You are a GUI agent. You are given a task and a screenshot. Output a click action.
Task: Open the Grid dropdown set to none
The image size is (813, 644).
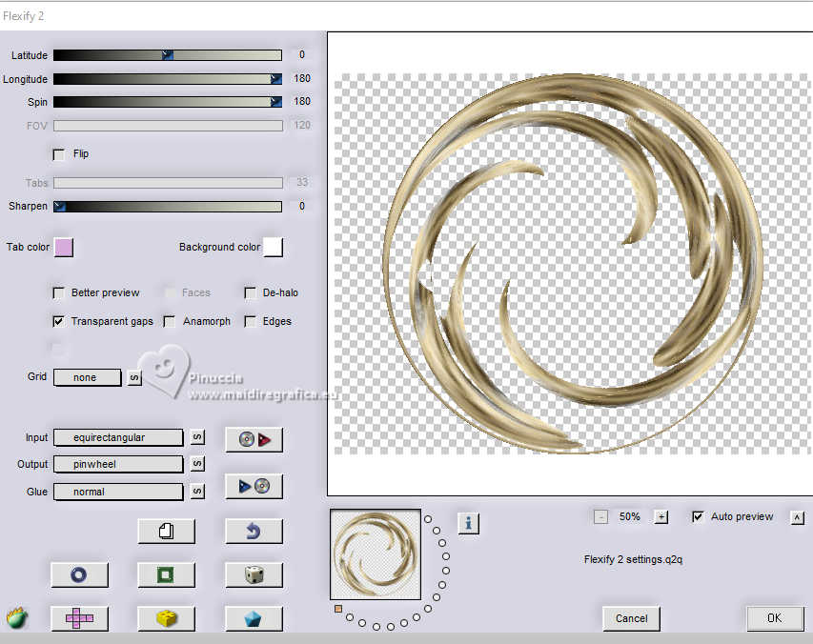[x=87, y=377]
